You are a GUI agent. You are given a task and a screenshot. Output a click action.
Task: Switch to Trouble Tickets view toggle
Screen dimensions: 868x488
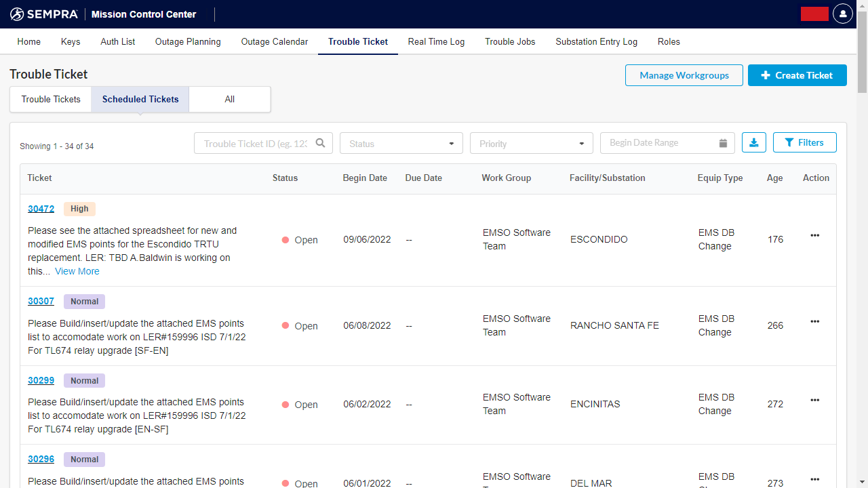(51, 99)
